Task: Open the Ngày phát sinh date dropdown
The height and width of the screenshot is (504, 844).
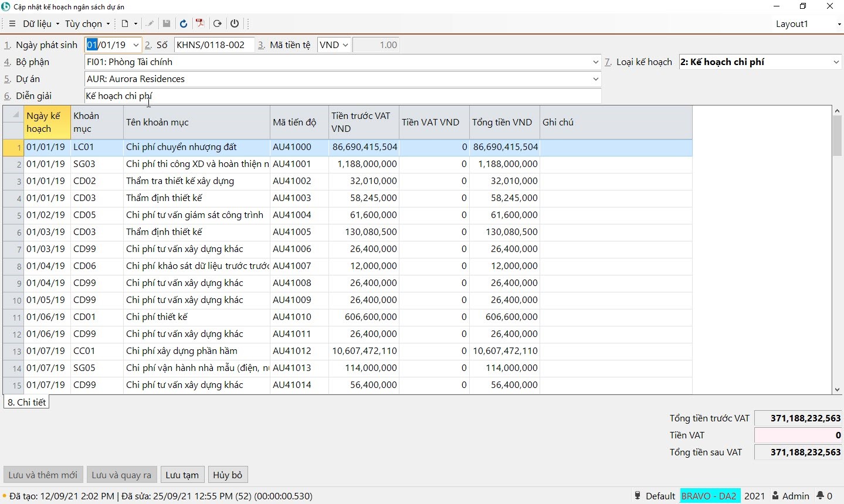Action: (136, 45)
